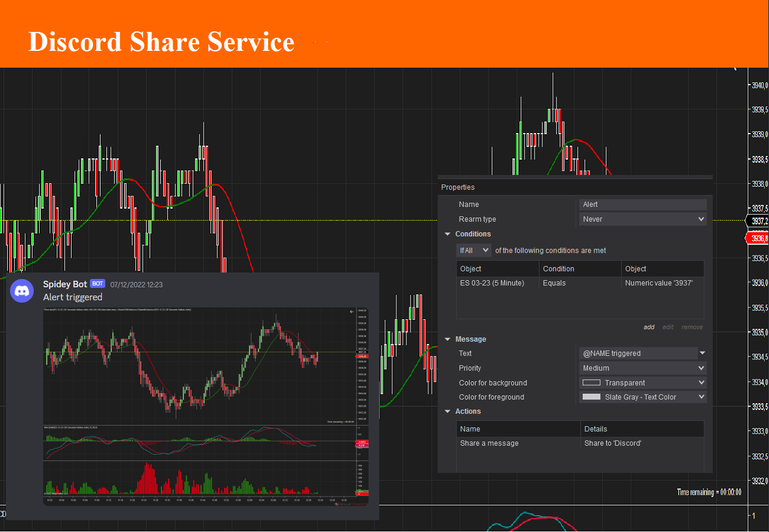This screenshot has height=532, width=769.
Task: Open the If All conditions dropdown
Action: pyautogui.click(x=474, y=250)
